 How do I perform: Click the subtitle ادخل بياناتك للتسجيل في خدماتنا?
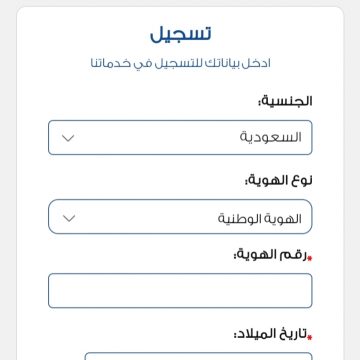point(180,63)
